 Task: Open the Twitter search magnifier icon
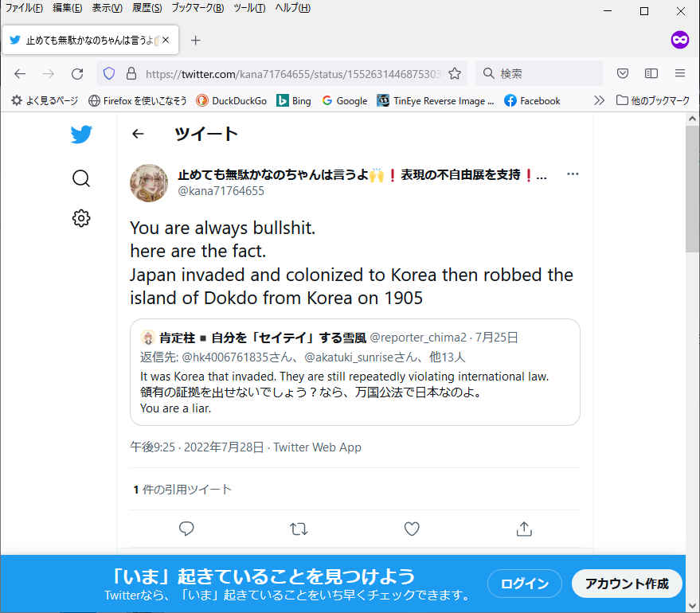(x=80, y=178)
